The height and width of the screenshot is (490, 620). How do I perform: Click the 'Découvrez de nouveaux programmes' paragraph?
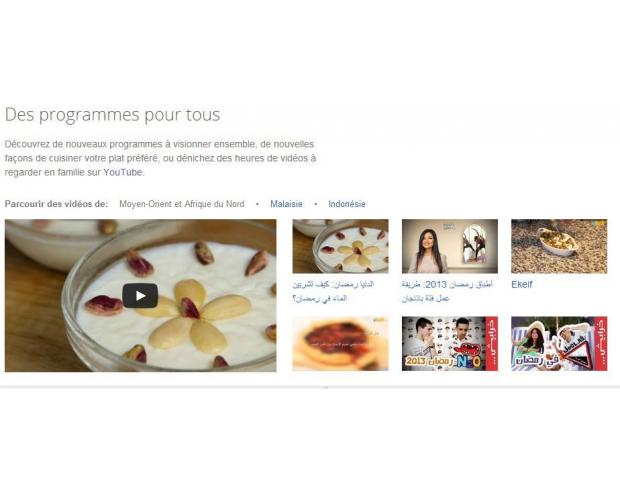[160, 158]
